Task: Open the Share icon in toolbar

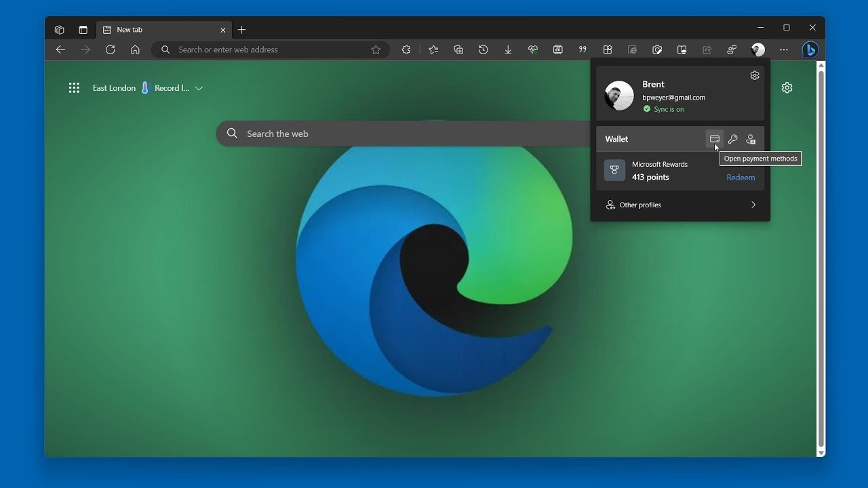Action: tap(707, 49)
